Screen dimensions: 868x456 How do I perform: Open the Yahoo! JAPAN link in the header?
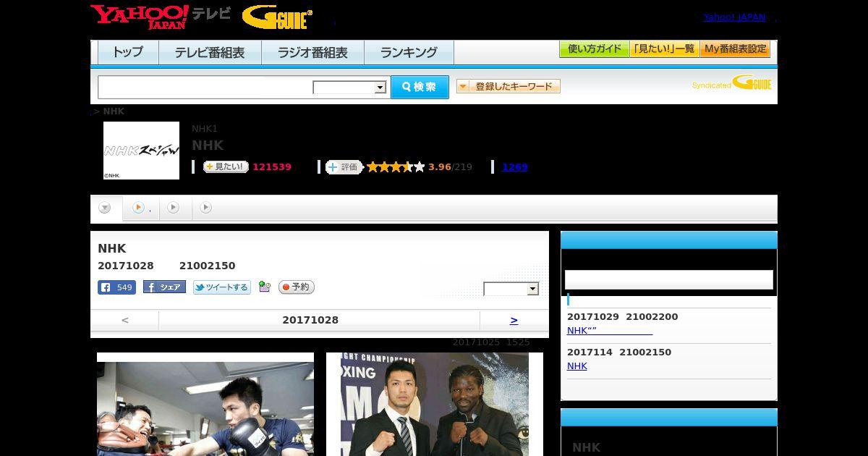coord(734,17)
